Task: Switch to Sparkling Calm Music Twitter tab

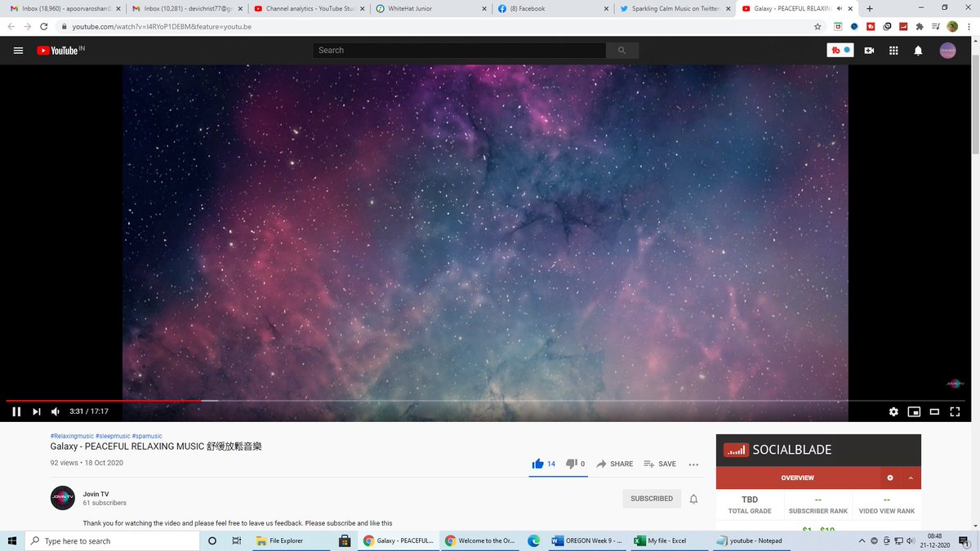Action: [675, 8]
